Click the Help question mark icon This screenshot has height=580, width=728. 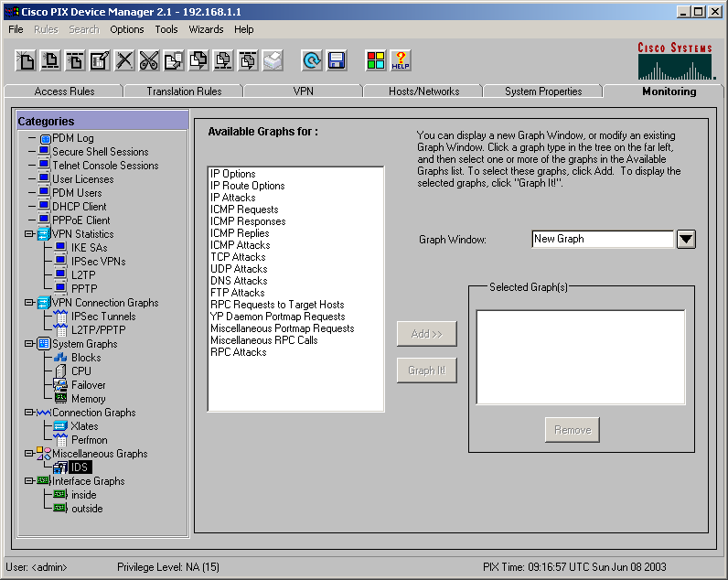coord(401,60)
